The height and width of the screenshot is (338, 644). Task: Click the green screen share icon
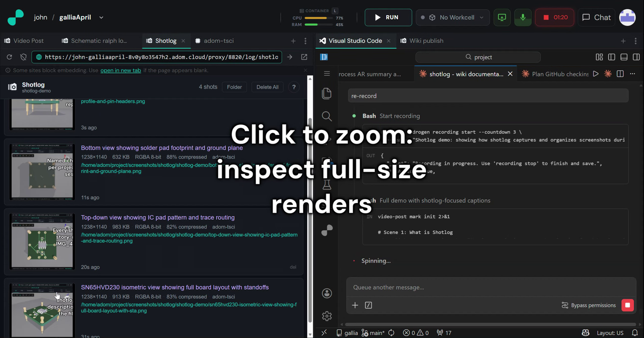(502, 17)
